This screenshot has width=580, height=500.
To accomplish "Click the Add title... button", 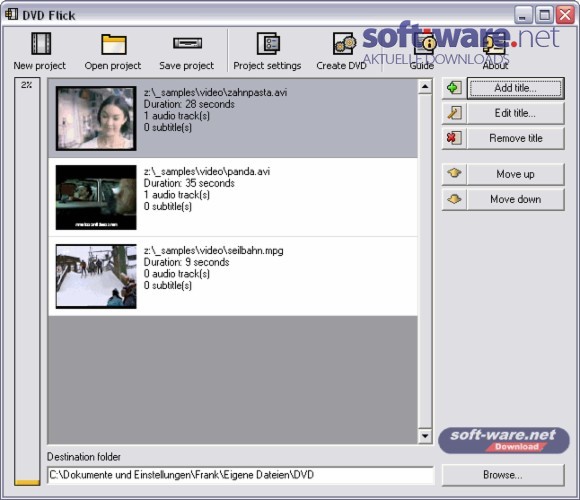I will coord(516,88).
